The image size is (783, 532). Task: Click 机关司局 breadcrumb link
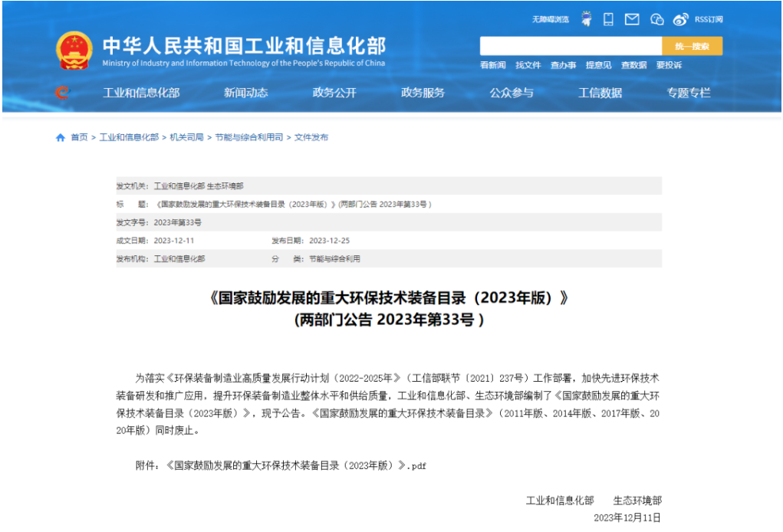point(187,137)
